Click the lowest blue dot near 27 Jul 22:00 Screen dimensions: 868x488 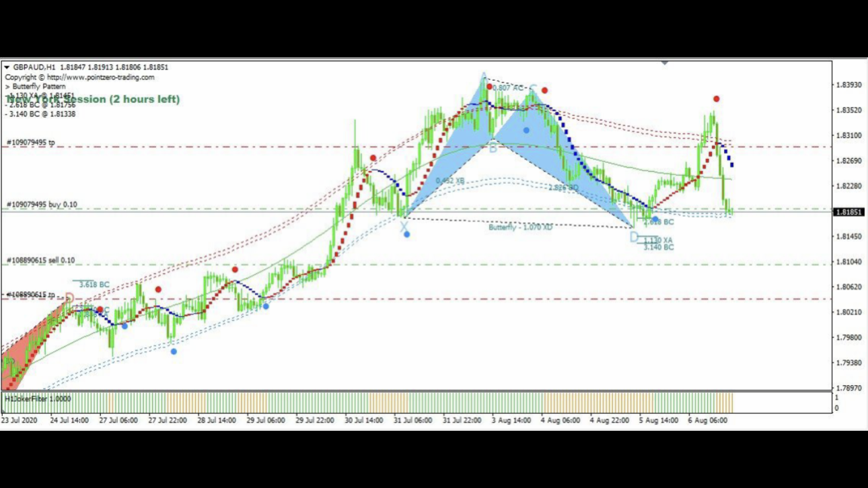pyautogui.click(x=174, y=351)
